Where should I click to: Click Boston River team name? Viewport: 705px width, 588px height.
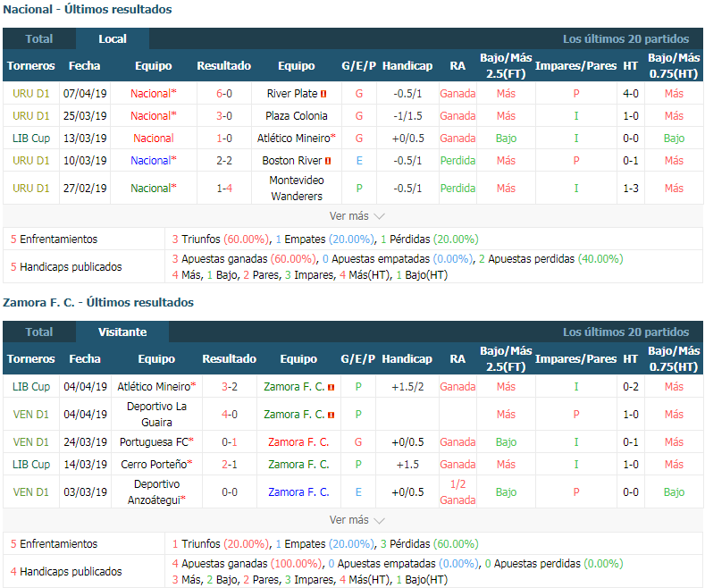coord(292,161)
